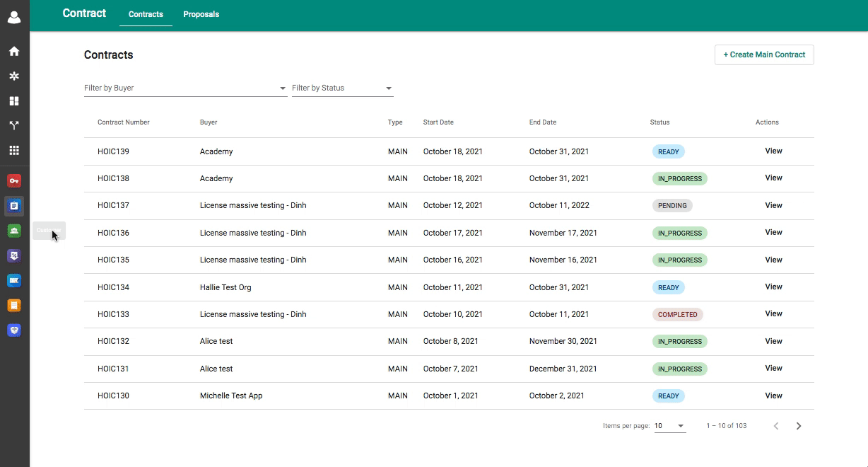The image size is (868, 467).
Task: Click the READY badge for HOIC134
Action: point(669,287)
